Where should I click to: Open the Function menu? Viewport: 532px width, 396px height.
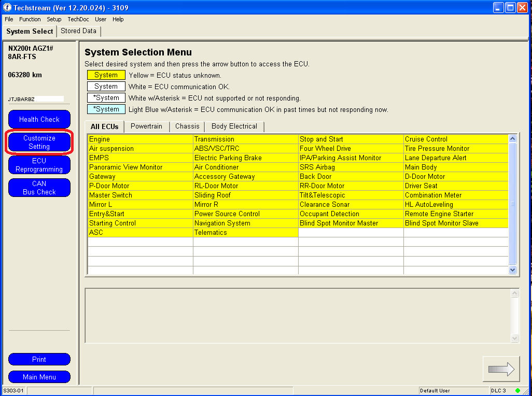30,19
